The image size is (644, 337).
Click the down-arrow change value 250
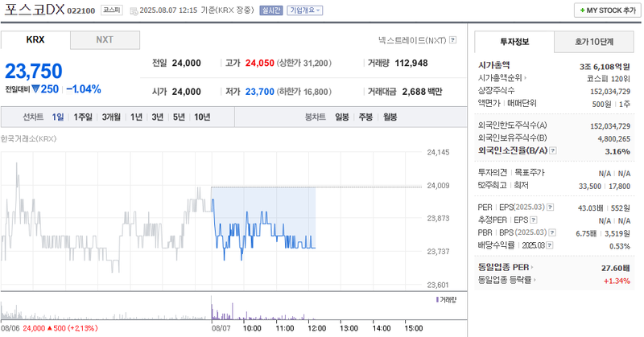(x=45, y=89)
